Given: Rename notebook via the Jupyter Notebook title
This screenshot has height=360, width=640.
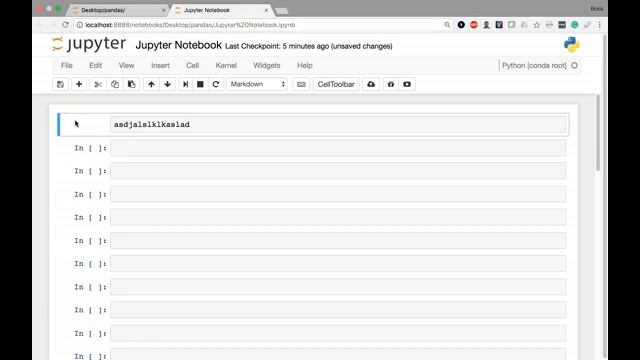Looking at the screenshot, I should point(178,45).
